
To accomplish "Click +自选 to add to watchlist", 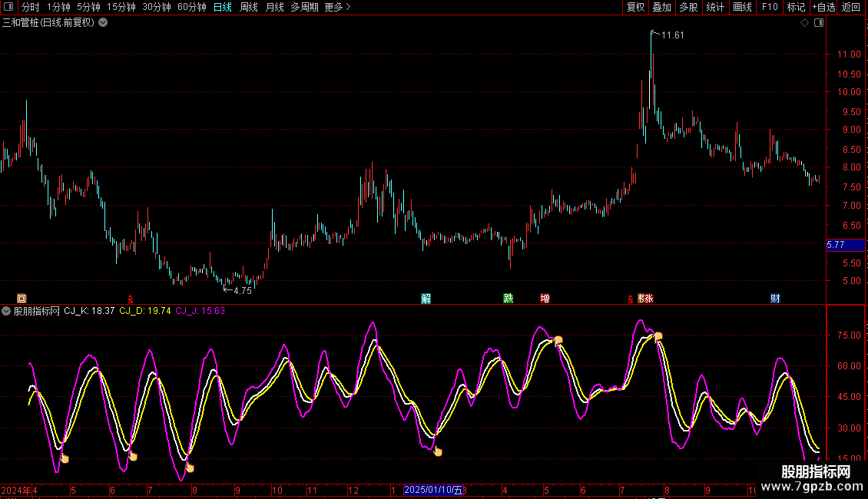I will pyautogui.click(x=823, y=7).
